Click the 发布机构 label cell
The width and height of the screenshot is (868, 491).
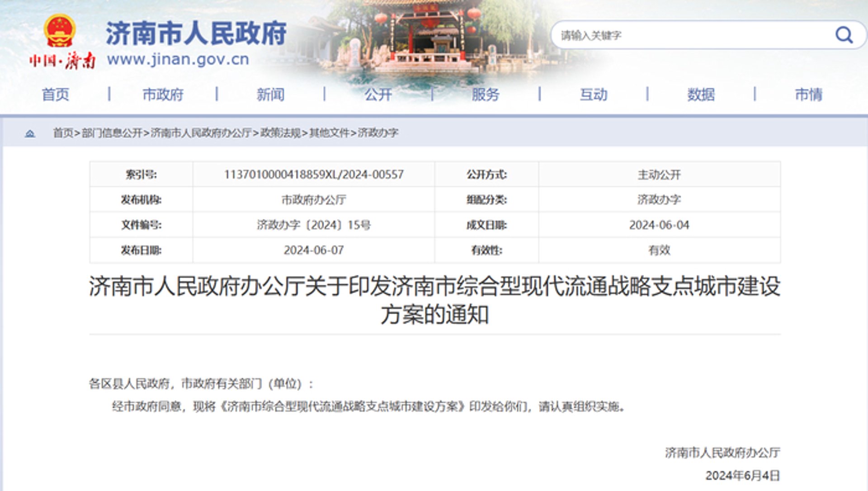(141, 200)
